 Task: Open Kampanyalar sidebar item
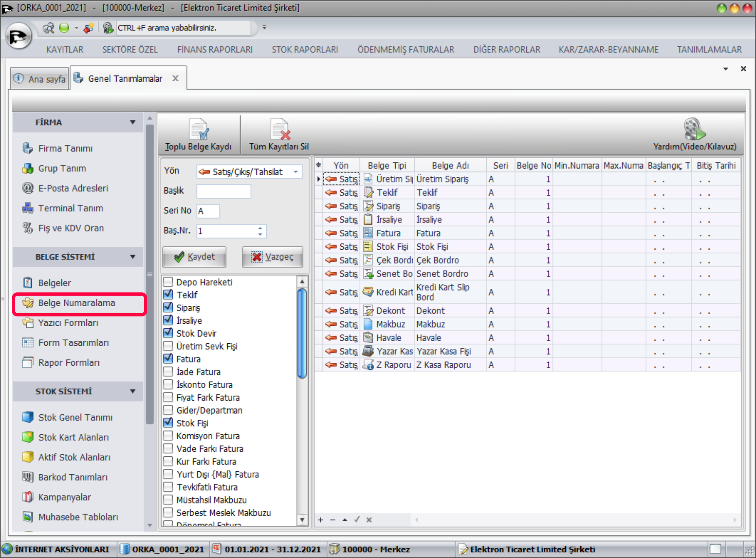pyautogui.click(x=57, y=497)
